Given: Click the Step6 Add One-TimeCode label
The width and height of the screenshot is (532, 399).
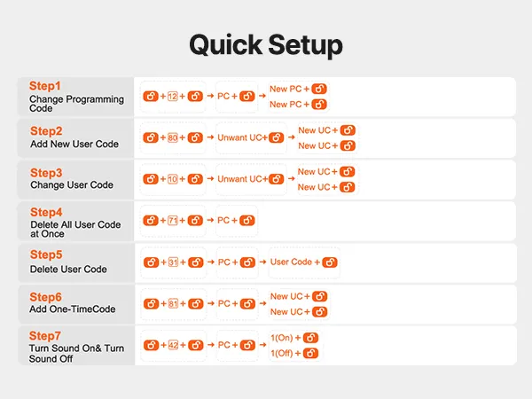Looking at the screenshot, I should tap(71, 303).
